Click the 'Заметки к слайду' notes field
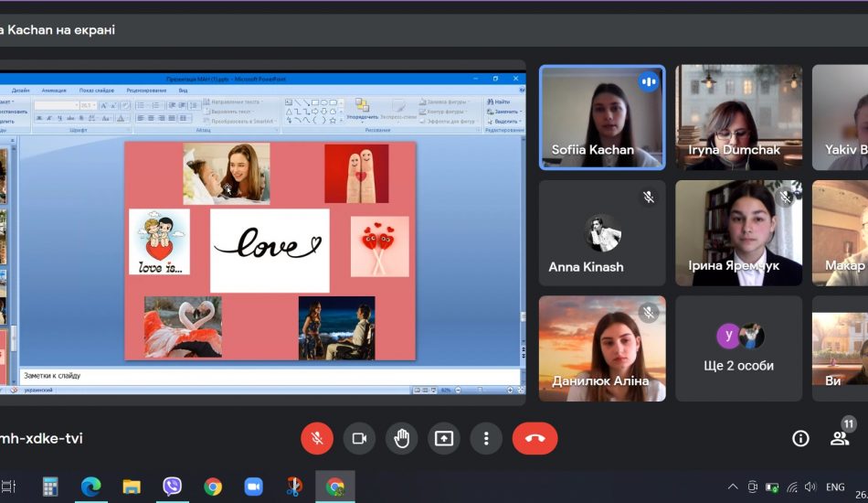 click(x=270, y=376)
